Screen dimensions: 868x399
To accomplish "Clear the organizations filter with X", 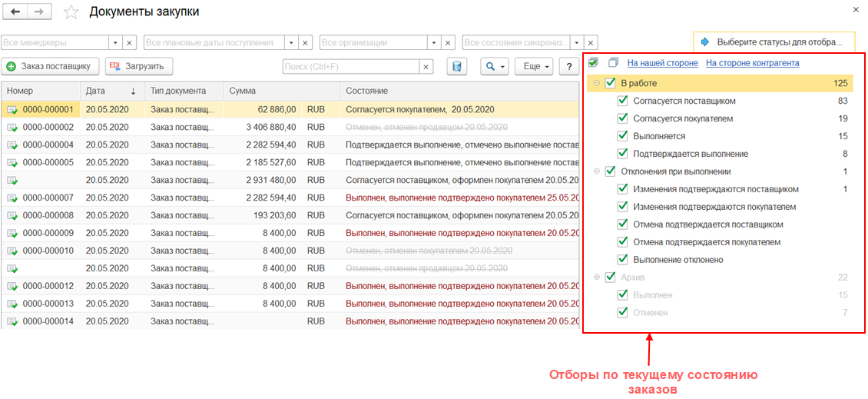I will click(x=449, y=43).
